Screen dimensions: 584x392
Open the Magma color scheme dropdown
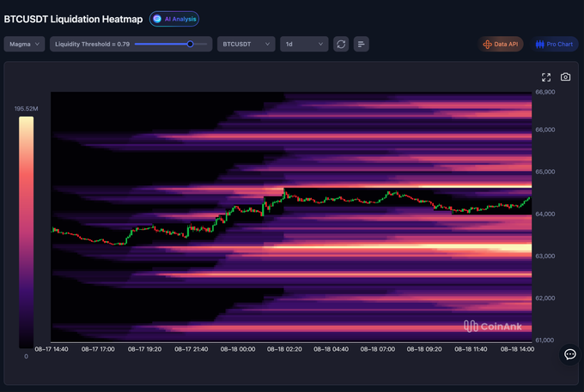coord(25,44)
